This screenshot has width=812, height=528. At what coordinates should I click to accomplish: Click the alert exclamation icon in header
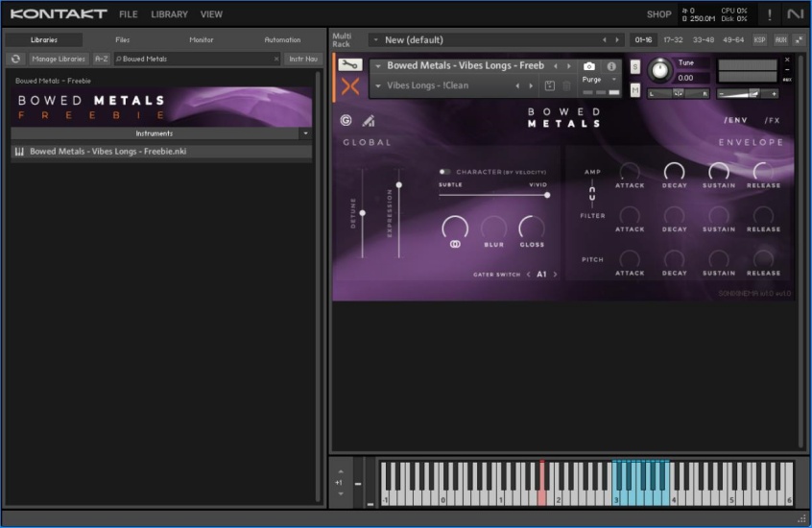tap(768, 14)
